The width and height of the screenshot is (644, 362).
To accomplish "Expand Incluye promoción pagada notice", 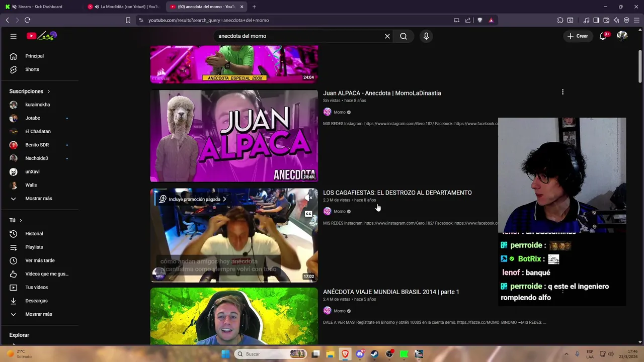I will point(193,199).
